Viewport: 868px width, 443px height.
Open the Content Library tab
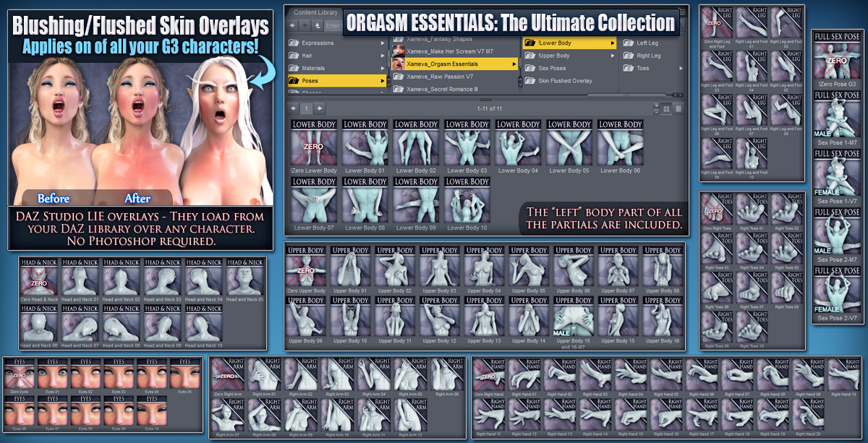click(316, 12)
